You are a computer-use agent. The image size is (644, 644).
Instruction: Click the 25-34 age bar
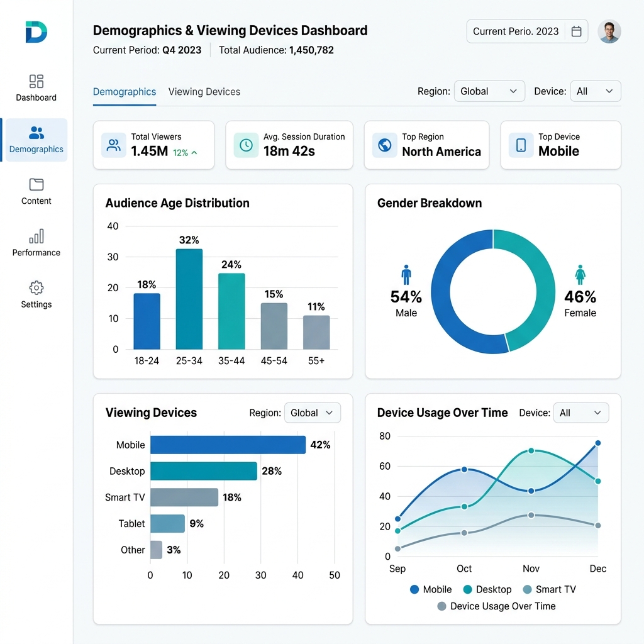point(189,299)
